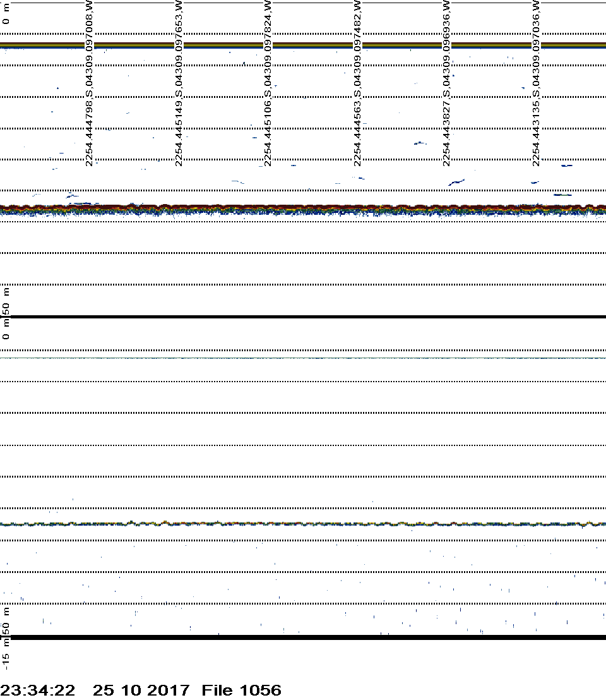Pick the multicolor surface band in upper echogram
This screenshot has width=606, height=700.
(x=303, y=45)
